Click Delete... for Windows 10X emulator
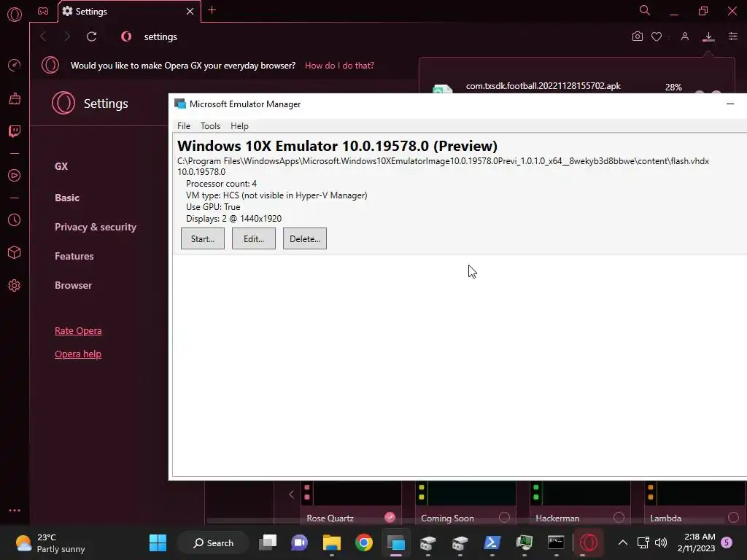 (304, 238)
